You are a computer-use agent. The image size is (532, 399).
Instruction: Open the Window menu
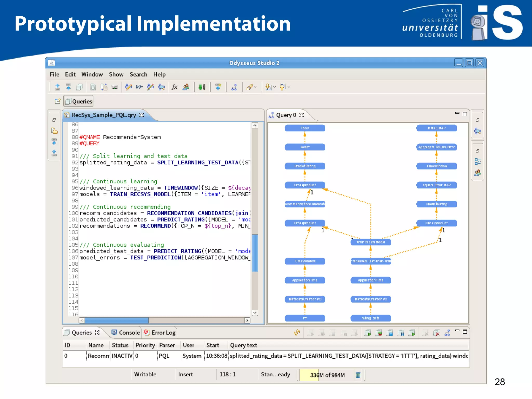point(92,75)
